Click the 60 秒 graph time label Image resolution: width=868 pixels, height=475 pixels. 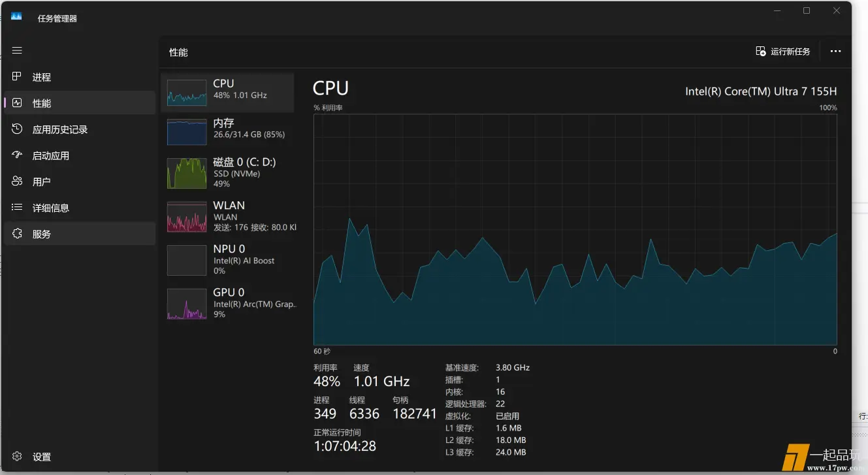tap(322, 351)
